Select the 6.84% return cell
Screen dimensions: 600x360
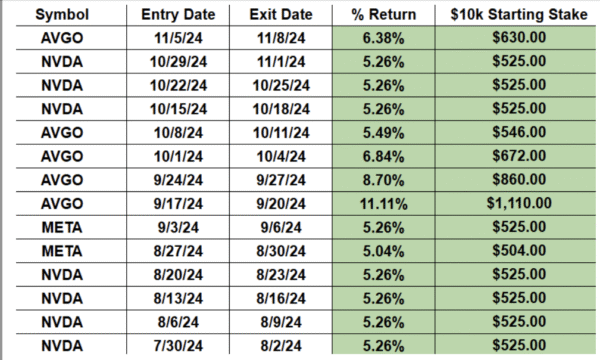tap(383, 156)
